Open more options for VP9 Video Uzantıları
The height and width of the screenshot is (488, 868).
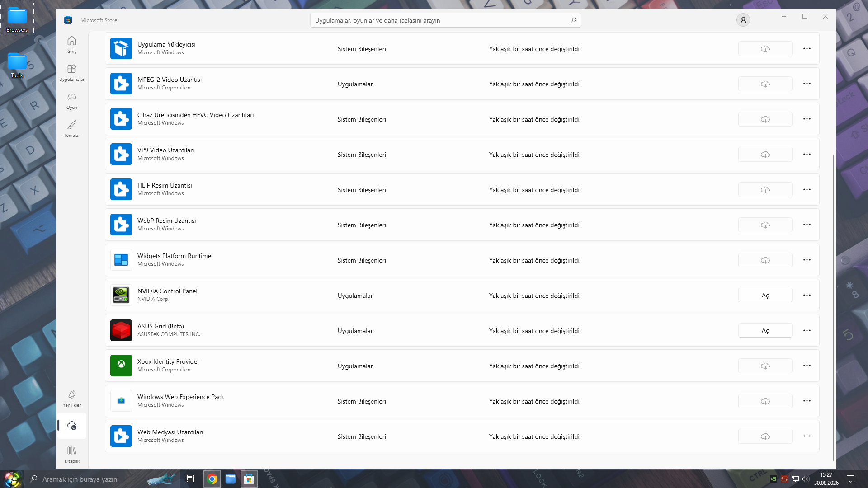807,154
